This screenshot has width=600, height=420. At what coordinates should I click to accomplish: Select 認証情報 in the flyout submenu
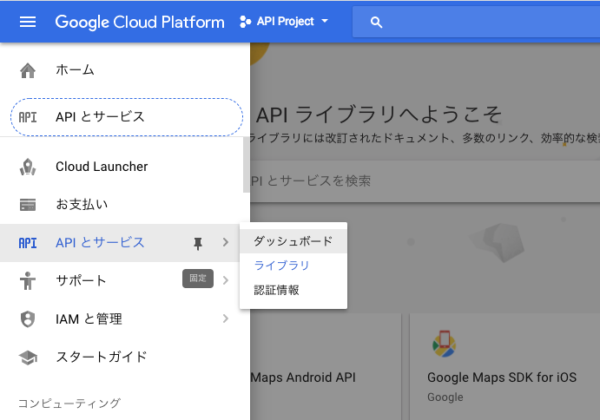pos(293,290)
